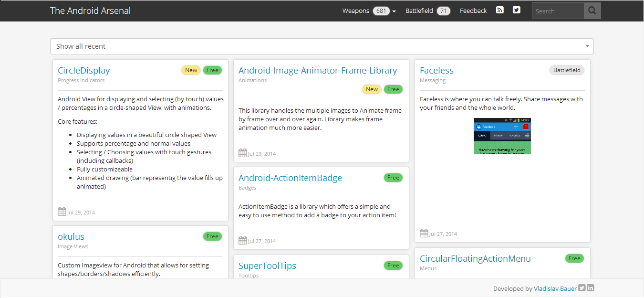The width and height of the screenshot is (644, 298).
Task: Click The Android Arsenal site title
Action: tap(90, 11)
